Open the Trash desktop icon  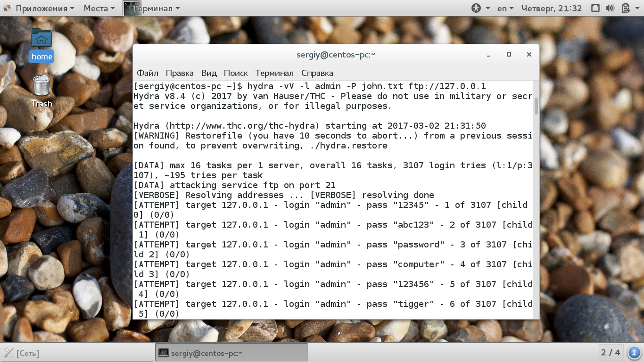[x=41, y=91]
